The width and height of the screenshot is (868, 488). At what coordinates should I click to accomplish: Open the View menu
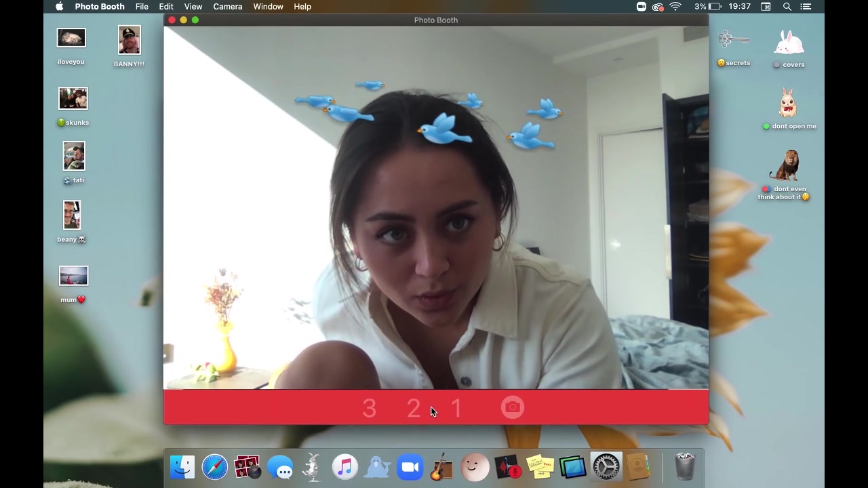pos(193,7)
